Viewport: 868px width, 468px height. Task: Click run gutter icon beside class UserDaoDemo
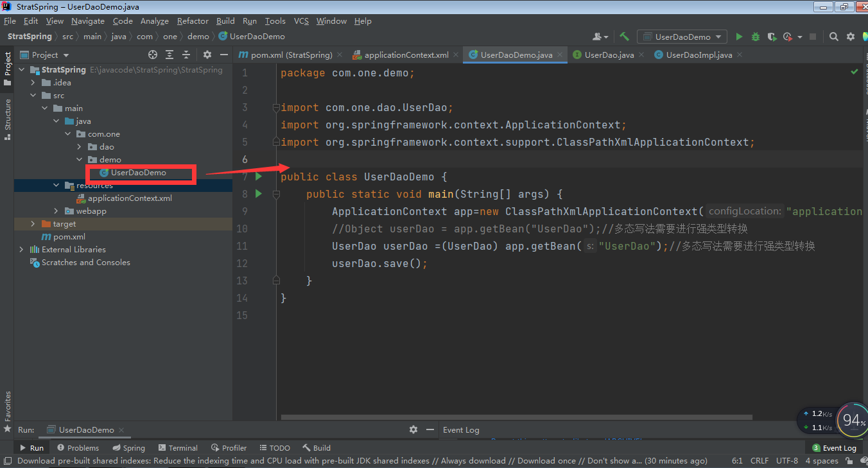259,177
